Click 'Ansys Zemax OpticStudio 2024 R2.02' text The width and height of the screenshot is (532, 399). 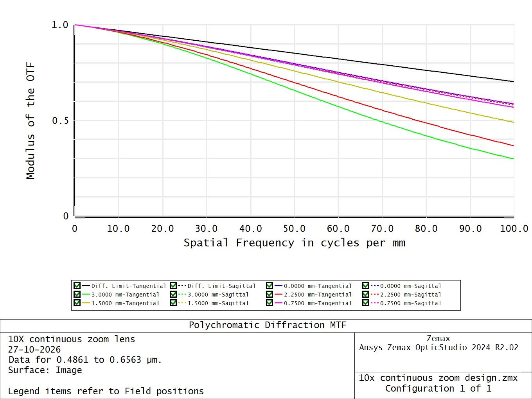tap(439, 347)
